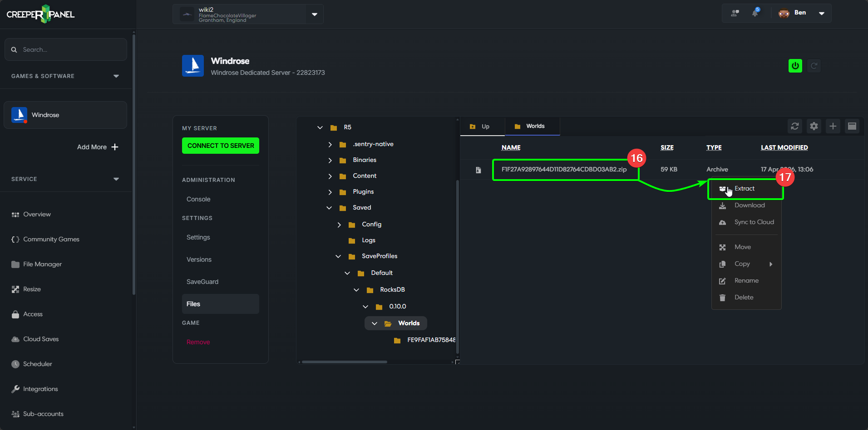Choose Extract from the context menu

point(745,189)
